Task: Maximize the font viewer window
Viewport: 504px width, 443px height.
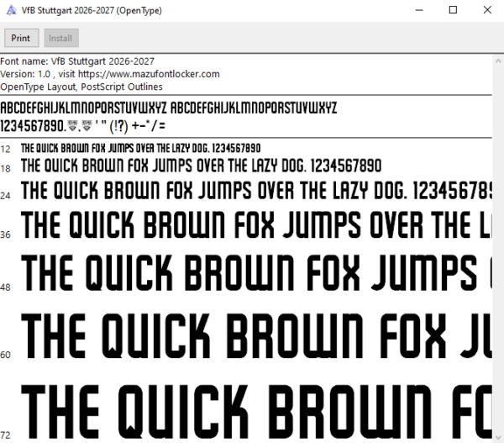Action: tap(453, 10)
